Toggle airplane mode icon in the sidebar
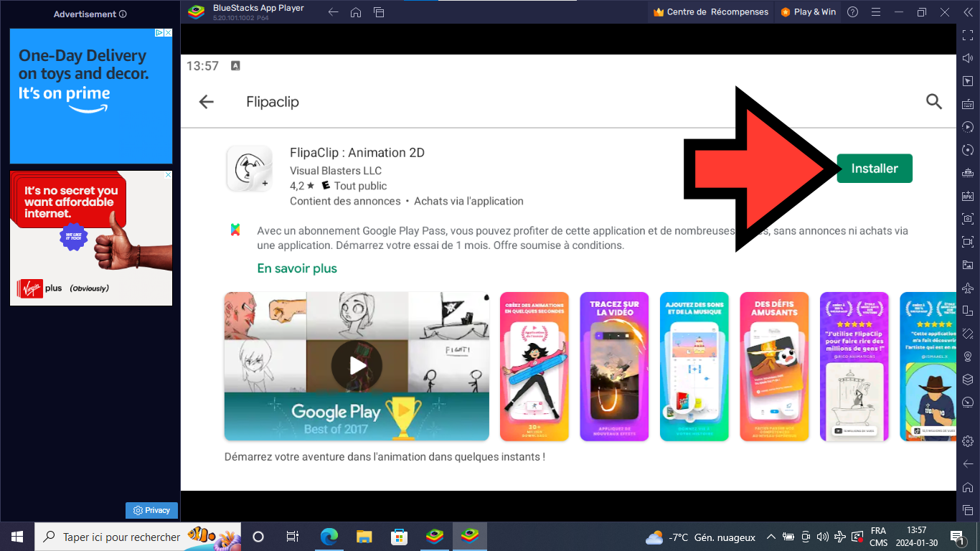Screen dimensions: 980x551 click(x=968, y=288)
